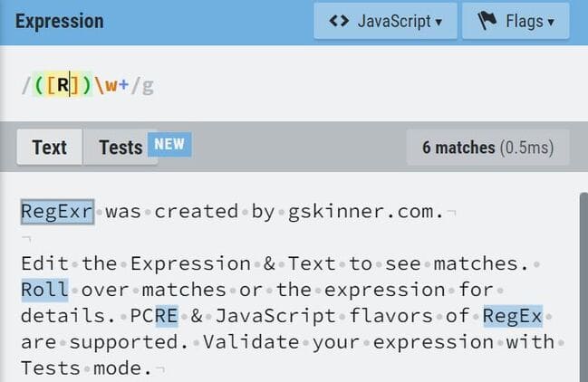Click the code brackets icon beside JavaScript
Image resolution: width=588 pixels, height=382 pixels.
339,21
